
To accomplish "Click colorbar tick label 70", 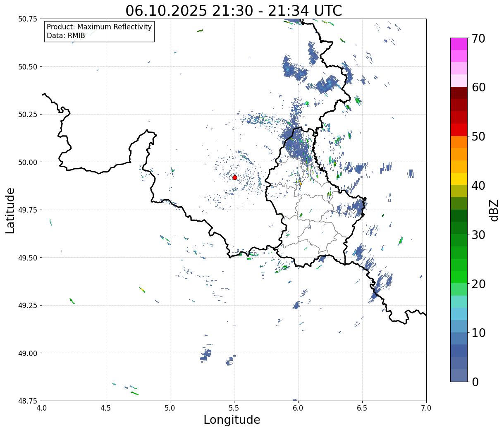I will point(478,38).
